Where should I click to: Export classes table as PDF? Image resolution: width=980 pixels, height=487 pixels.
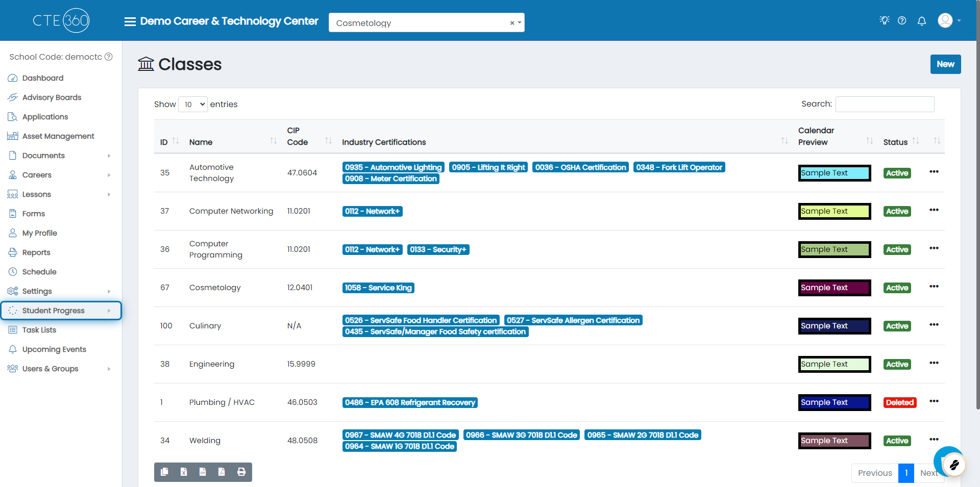pos(222,472)
